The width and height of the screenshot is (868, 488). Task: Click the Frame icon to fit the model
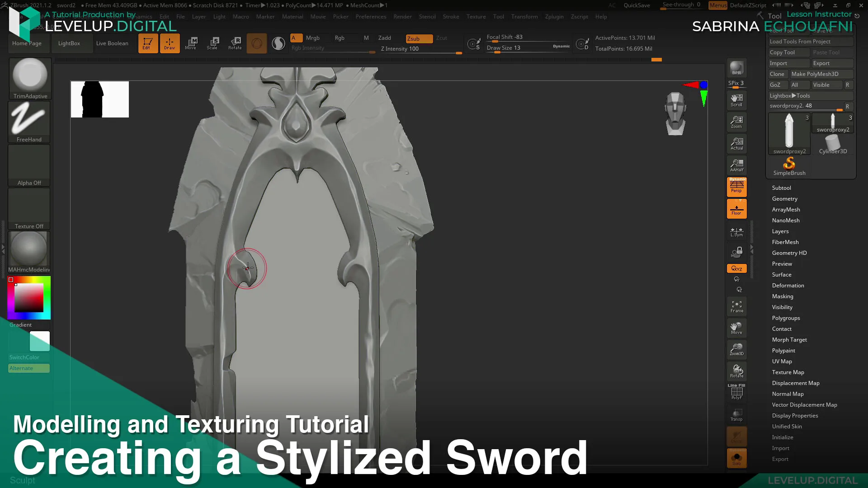(736, 306)
